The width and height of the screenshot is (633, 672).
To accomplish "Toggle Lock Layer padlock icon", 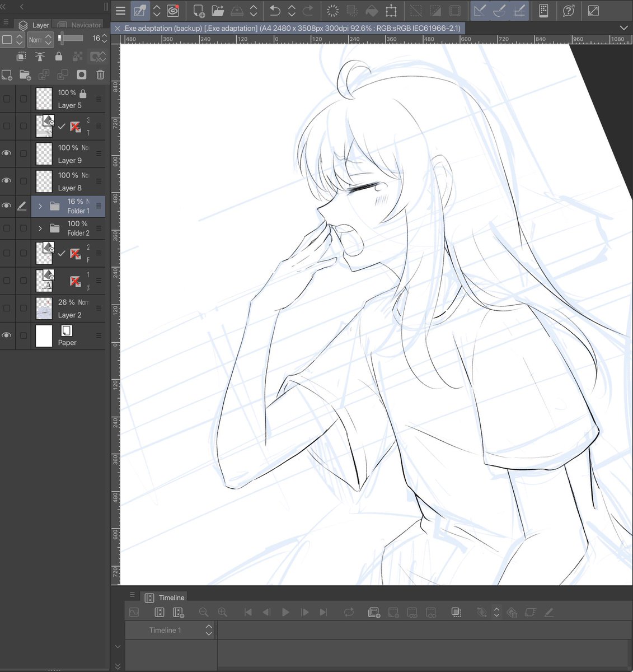I will tap(59, 57).
